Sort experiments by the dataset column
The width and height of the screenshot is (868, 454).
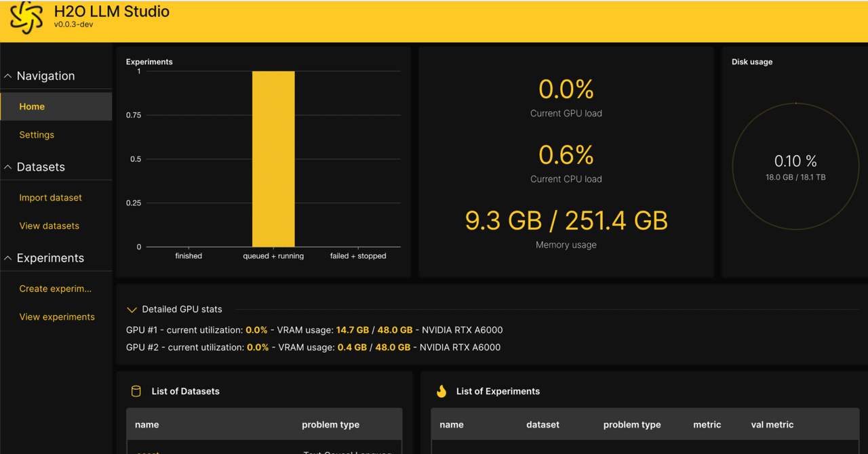coord(542,425)
